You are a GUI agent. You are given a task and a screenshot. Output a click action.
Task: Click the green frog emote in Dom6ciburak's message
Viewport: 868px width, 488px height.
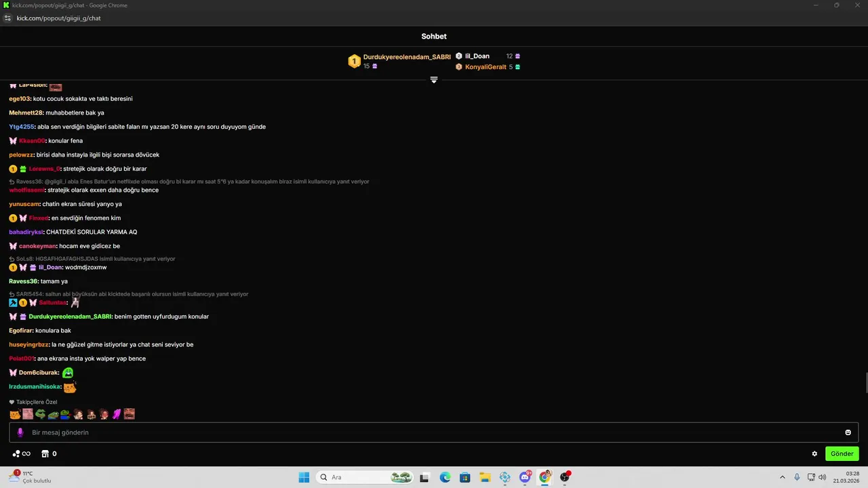(x=68, y=373)
